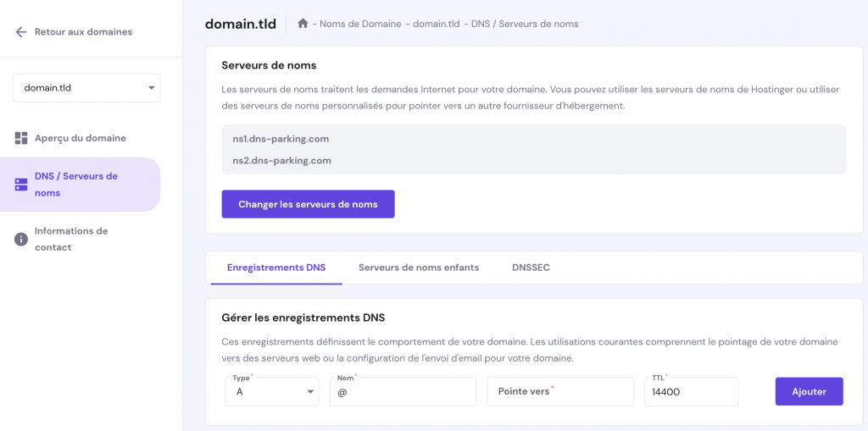
Task: Open the DNSSEC tab
Action: click(531, 268)
